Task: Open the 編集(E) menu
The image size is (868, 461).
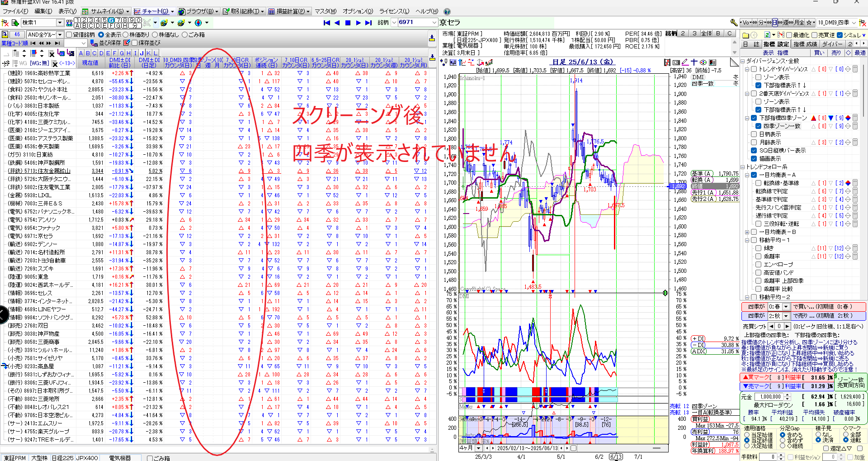Action: coord(43,11)
